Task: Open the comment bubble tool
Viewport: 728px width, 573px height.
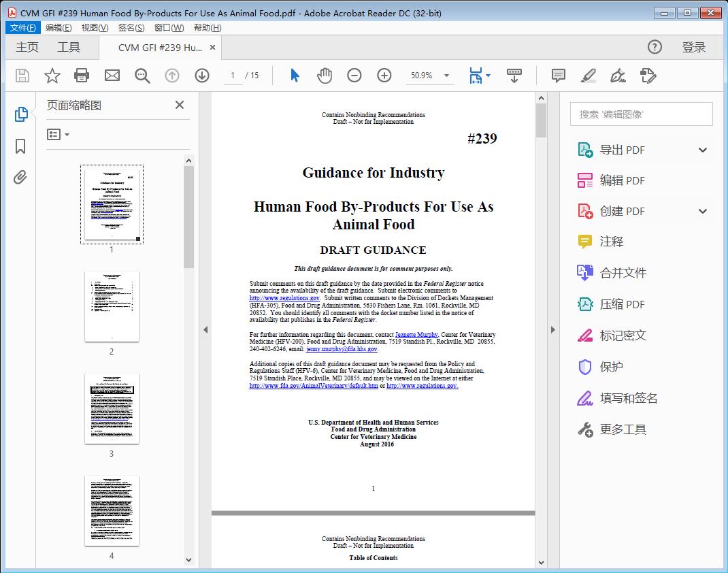Action: [x=559, y=76]
